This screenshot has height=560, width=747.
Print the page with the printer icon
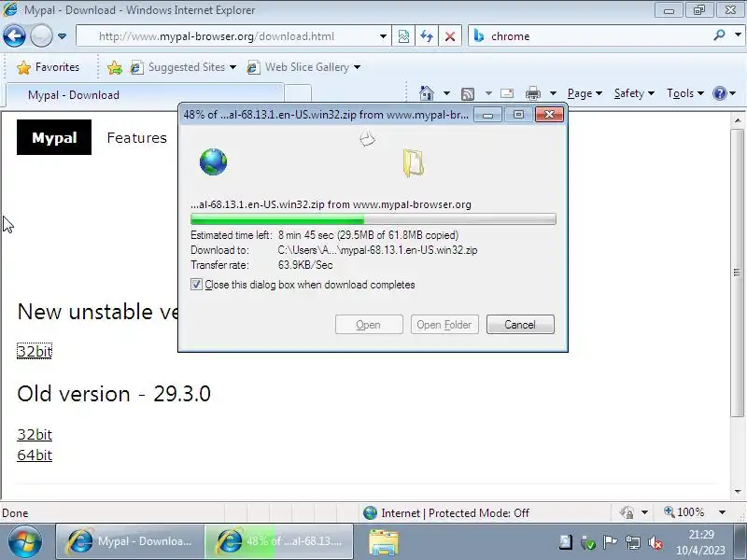(532, 93)
